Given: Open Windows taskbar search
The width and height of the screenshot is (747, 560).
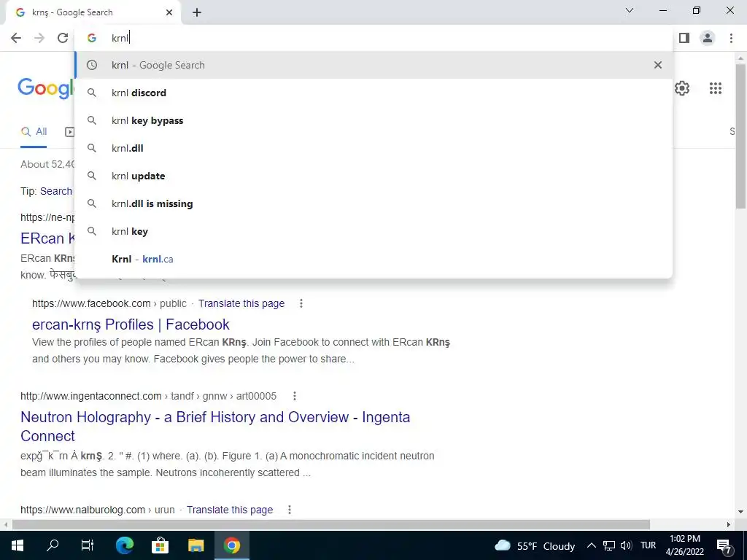Looking at the screenshot, I should (53, 545).
